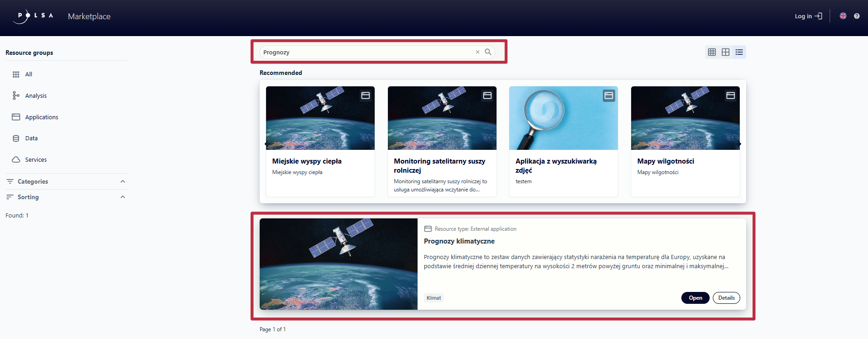This screenshot has width=868, height=339.
Task: Click app type icon on Miejskie wyspy card
Action: pyautogui.click(x=366, y=95)
